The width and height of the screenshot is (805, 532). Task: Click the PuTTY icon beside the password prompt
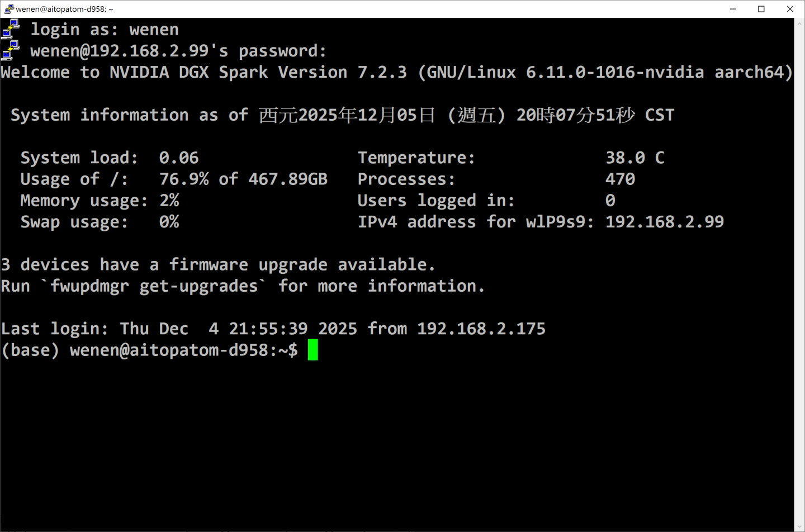pos(11,50)
